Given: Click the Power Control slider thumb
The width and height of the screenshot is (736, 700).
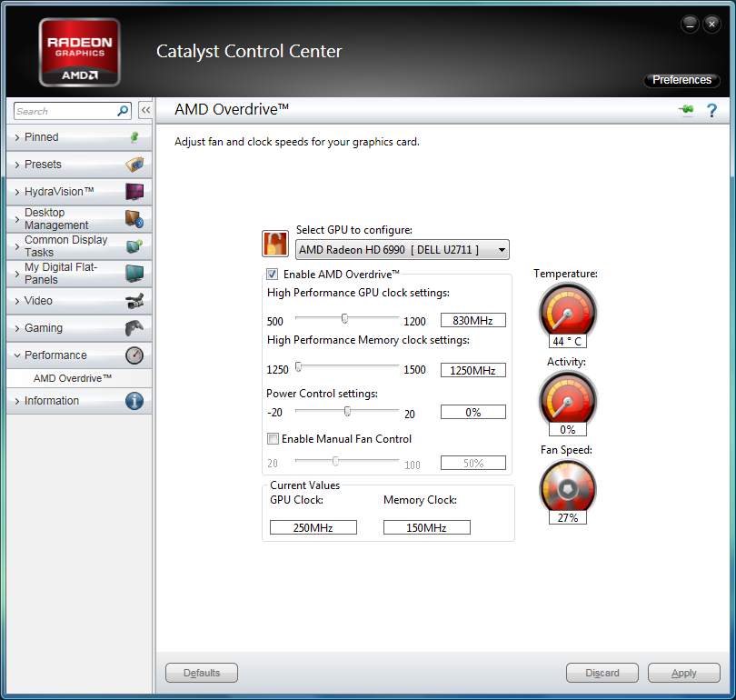Looking at the screenshot, I should [347, 411].
